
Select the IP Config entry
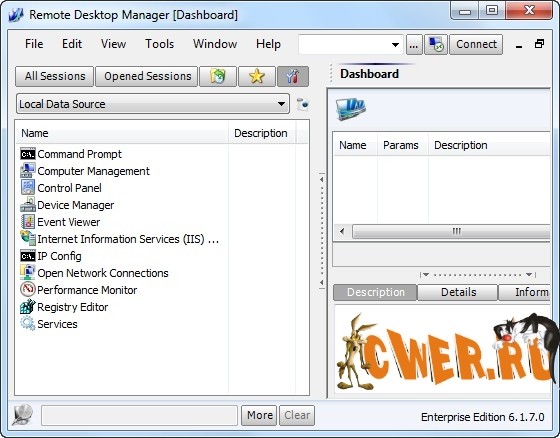[59, 256]
